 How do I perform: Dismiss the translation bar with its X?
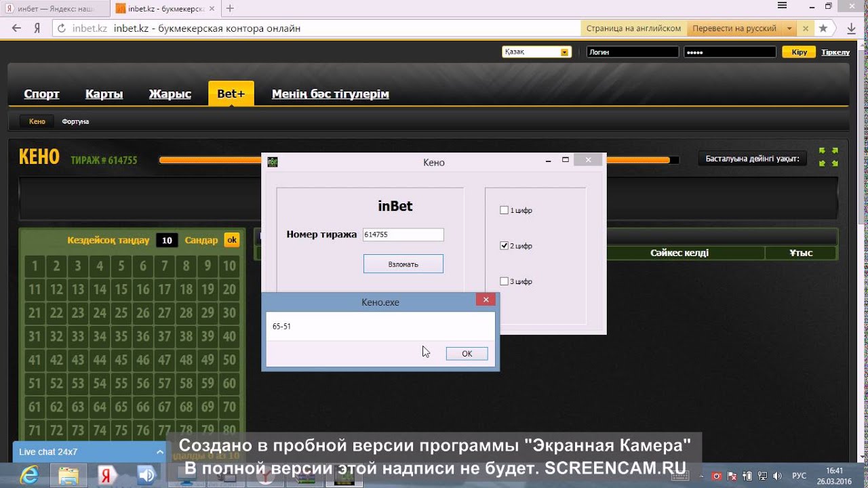coord(806,28)
